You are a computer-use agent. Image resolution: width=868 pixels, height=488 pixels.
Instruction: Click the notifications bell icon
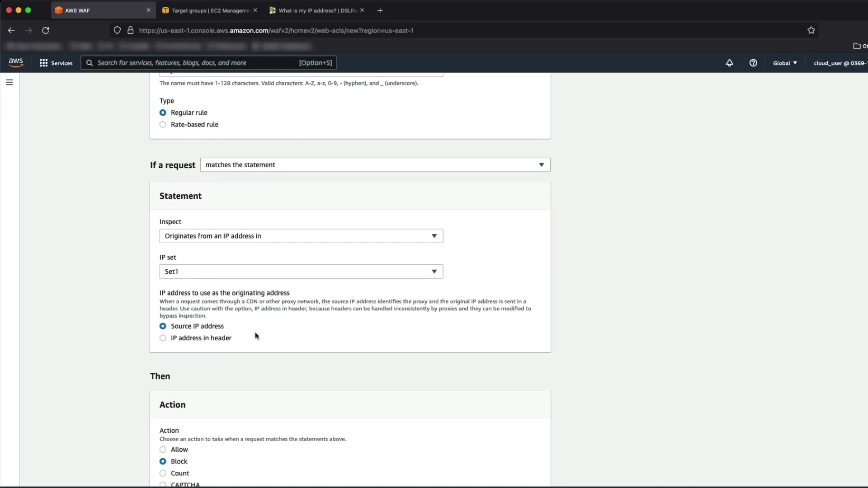click(x=729, y=63)
